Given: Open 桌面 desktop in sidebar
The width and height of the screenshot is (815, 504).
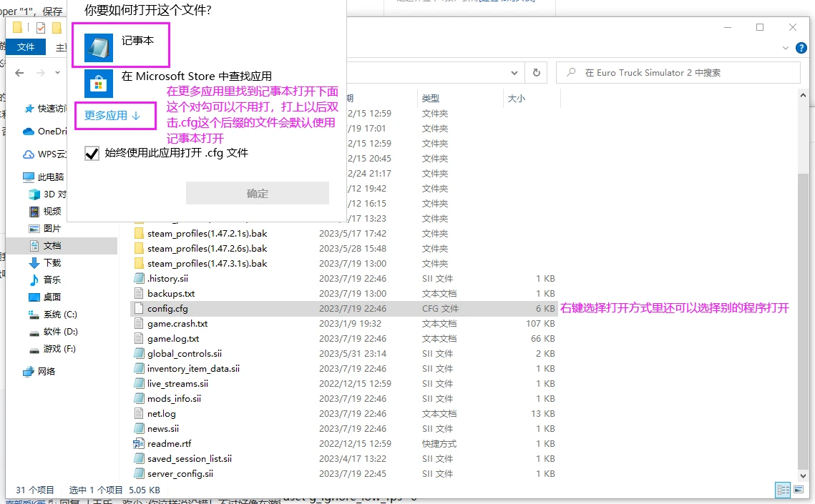Looking at the screenshot, I should 45,297.
